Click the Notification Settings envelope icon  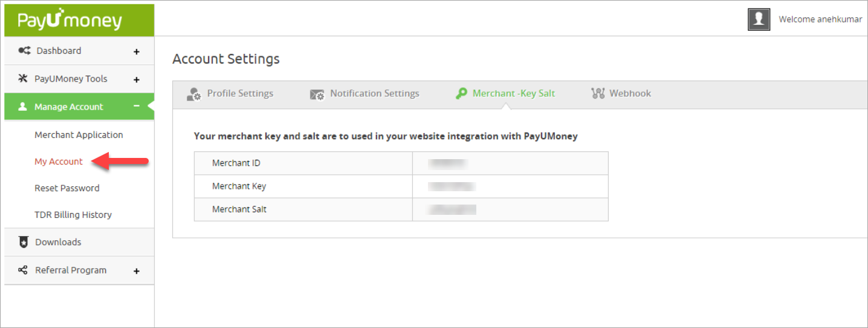click(x=317, y=94)
